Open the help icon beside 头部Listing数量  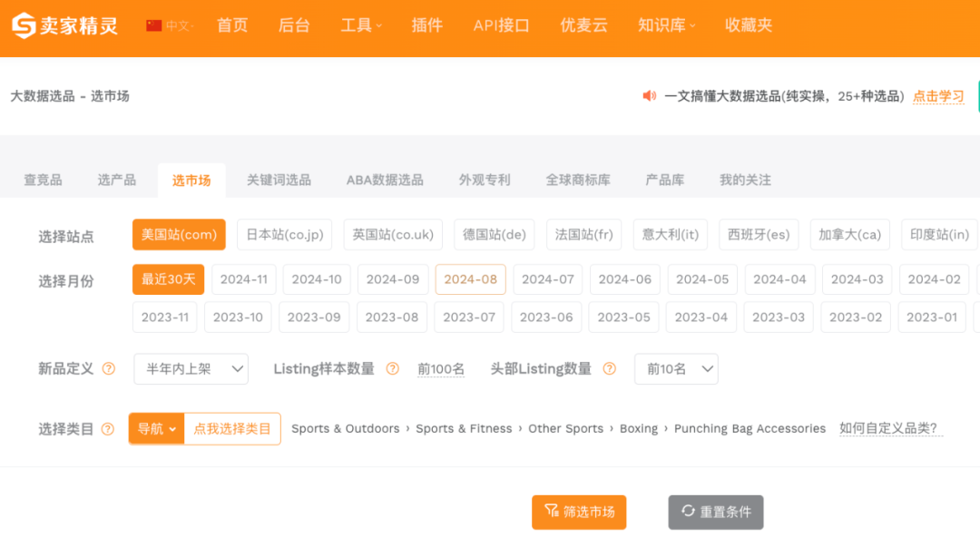coord(610,369)
